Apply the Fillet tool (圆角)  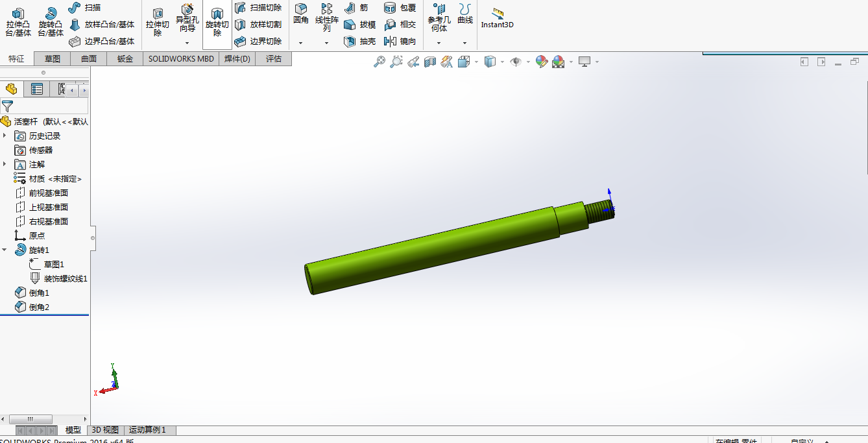300,14
